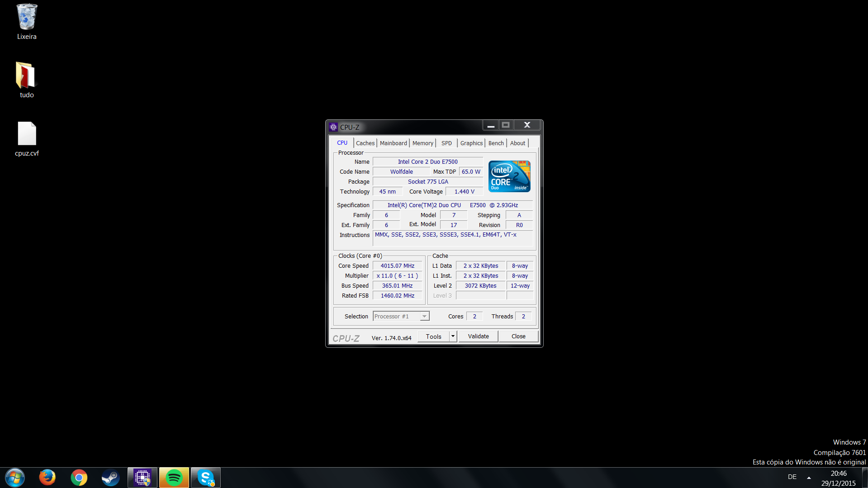This screenshot has height=488, width=868.
Task: Click the Show Desktop strip on taskbar
Action: pyautogui.click(x=865, y=478)
